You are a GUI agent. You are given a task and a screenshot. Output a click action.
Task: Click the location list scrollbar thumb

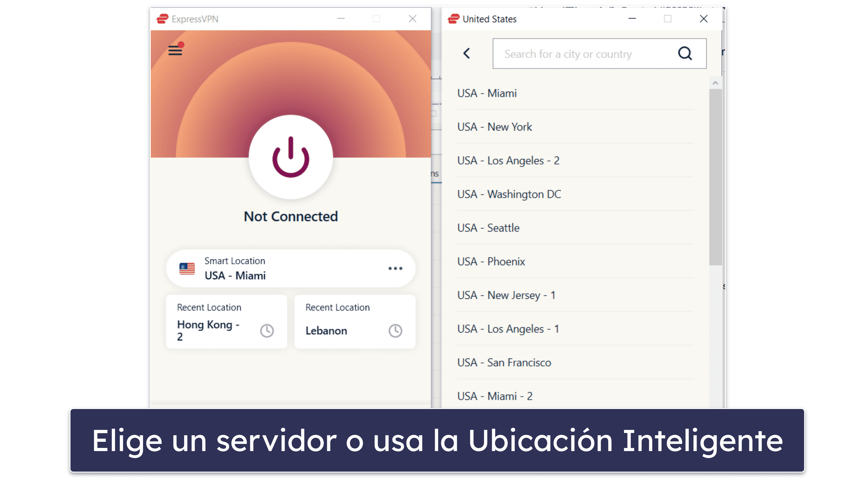(715, 177)
